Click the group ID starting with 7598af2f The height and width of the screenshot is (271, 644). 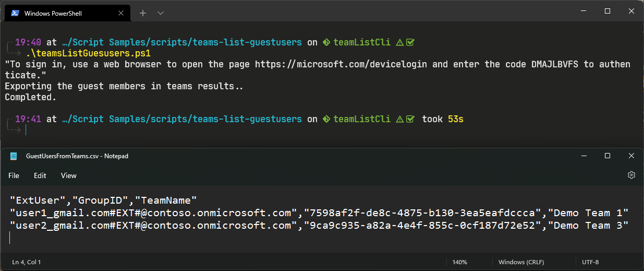click(x=422, y=213)
